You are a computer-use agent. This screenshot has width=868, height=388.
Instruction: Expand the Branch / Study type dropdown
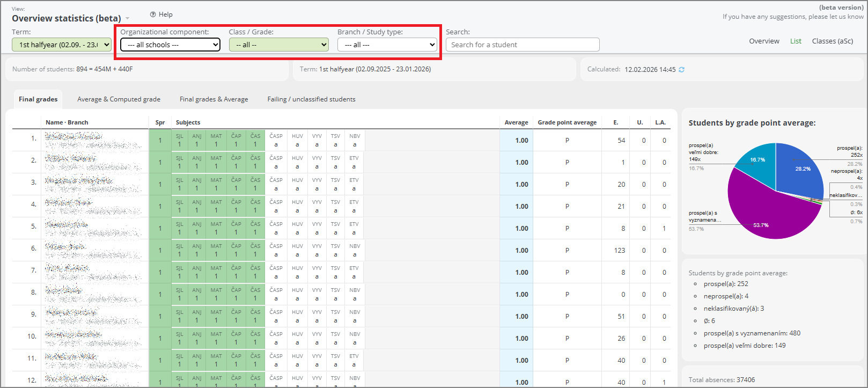pyautogui.click(x=387, y=45)
